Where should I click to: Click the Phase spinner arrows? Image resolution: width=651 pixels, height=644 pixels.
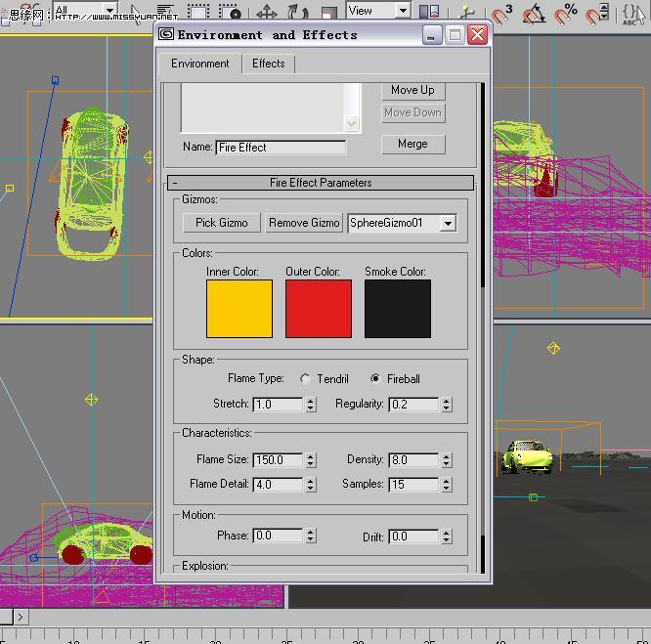pyautogui.click(x=311, y=536)
